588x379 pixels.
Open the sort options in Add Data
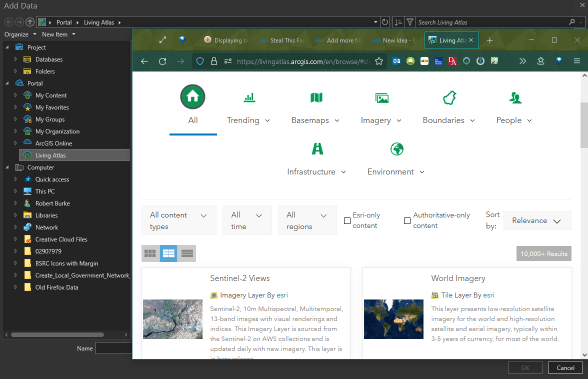click(x=398, y=22)
